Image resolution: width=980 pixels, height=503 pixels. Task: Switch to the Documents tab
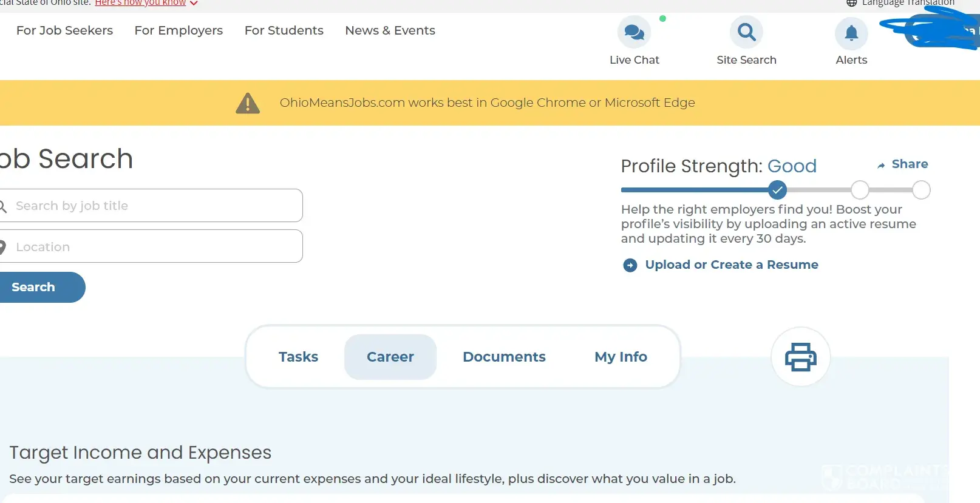pyautogui.click(x=504, y=357)
